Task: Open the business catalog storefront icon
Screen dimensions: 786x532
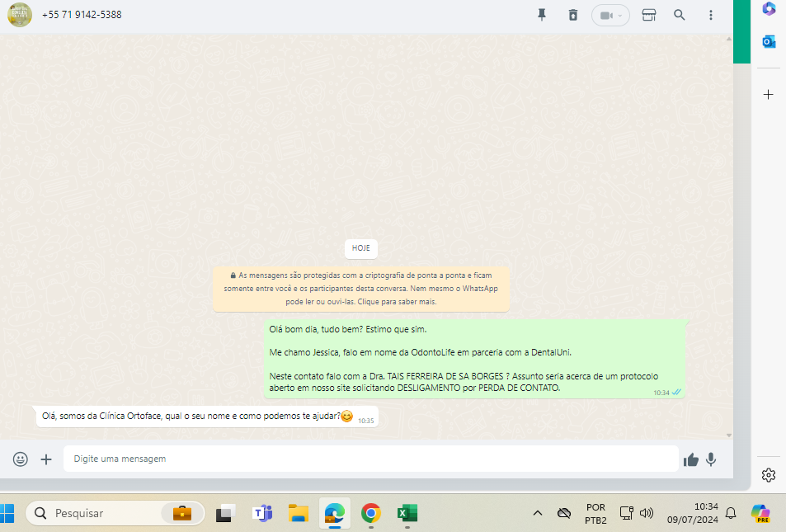Action: 648,15
